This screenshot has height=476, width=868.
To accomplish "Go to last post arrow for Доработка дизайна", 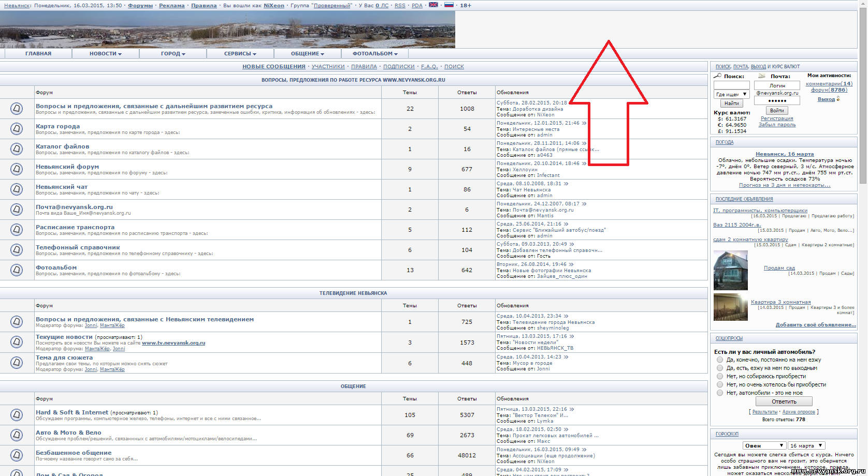I will pos(571,103).
